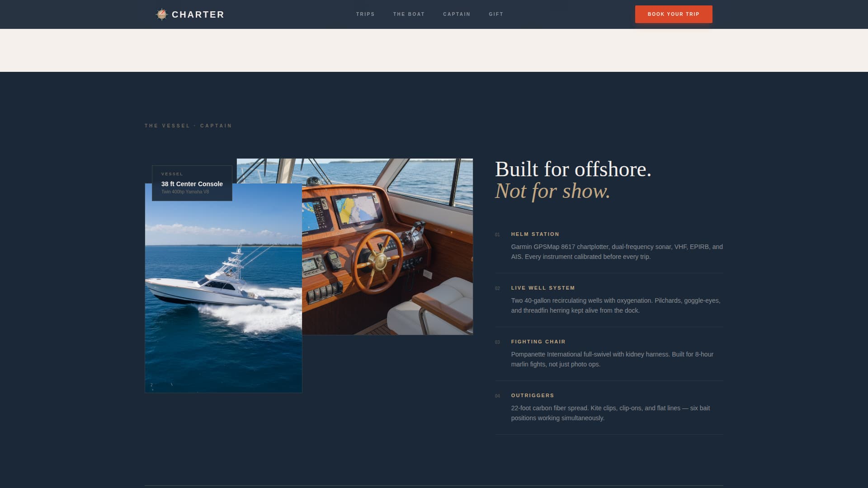Expand the HELM STATION spec entry
The width and height of the screenshot is (868, 488).
point(535,234)
